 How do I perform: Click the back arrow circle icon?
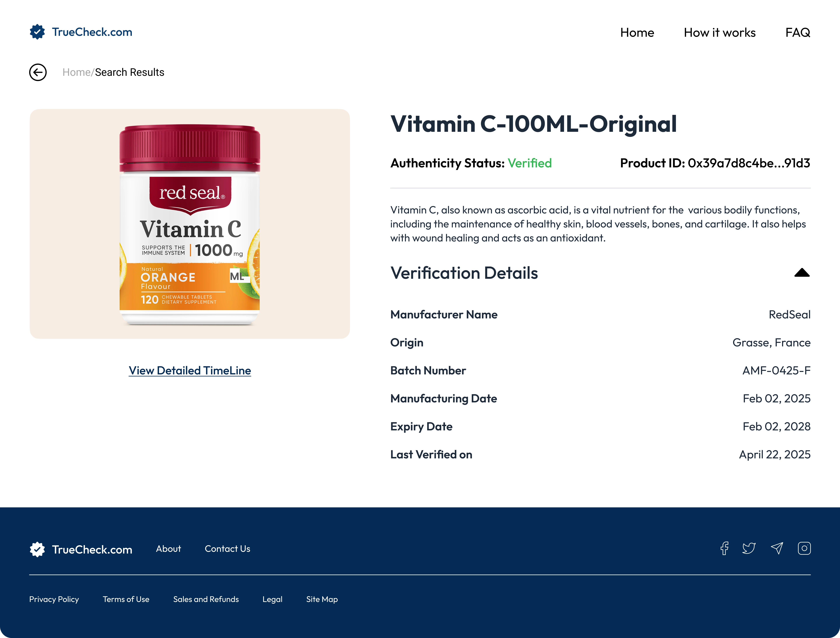click(38, 72)
